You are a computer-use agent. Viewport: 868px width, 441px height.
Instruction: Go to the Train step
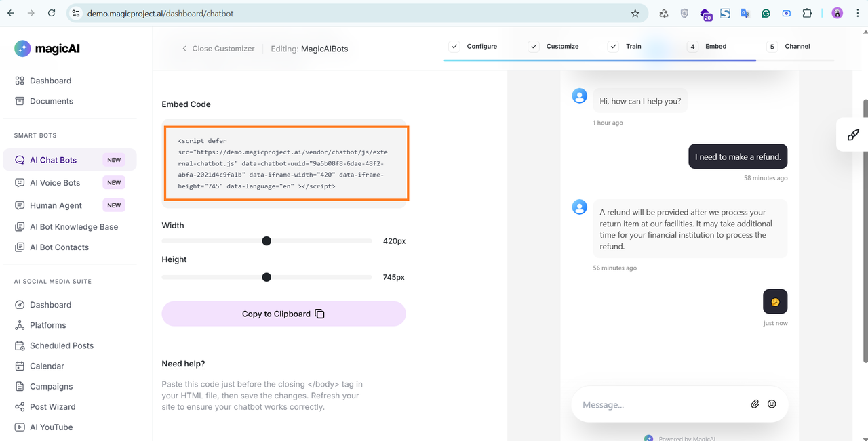(625, 46)
